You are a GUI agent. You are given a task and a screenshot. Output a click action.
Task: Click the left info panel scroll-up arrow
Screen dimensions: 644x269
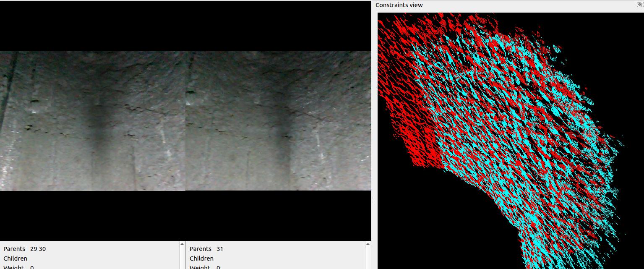coord(182,244)
